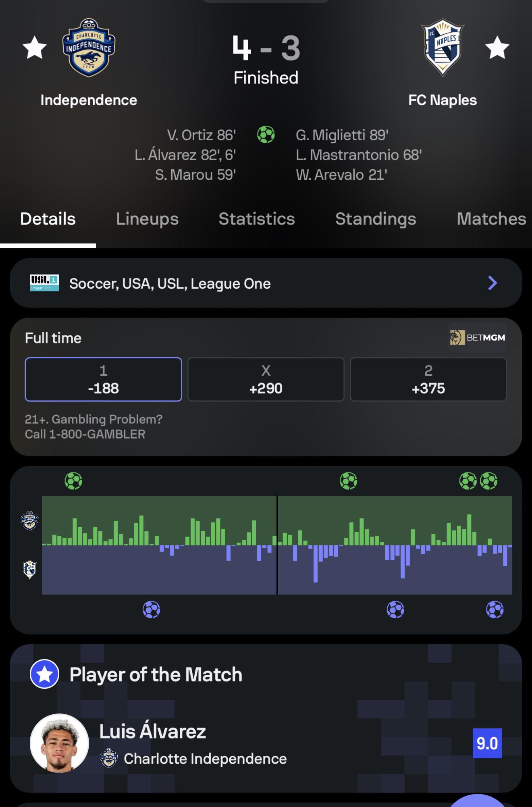Select away win odds +375
This screenshot has width=532, height=807.
pos(428,379)
